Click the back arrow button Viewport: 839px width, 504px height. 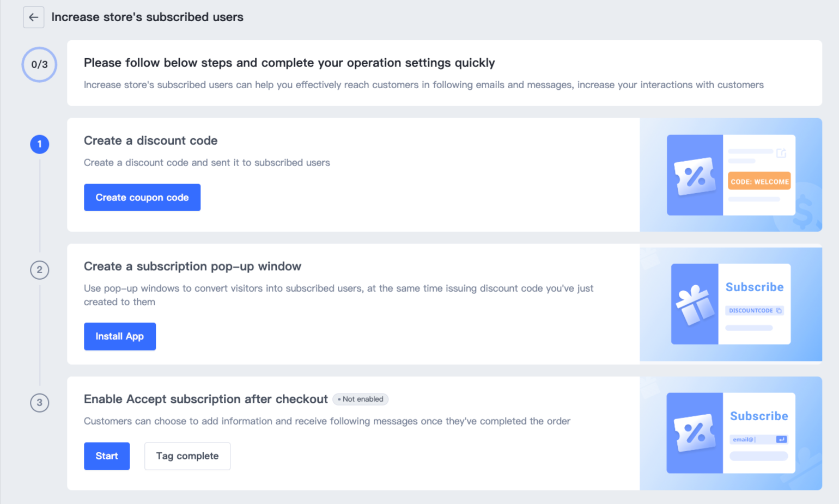coord(33,17)
